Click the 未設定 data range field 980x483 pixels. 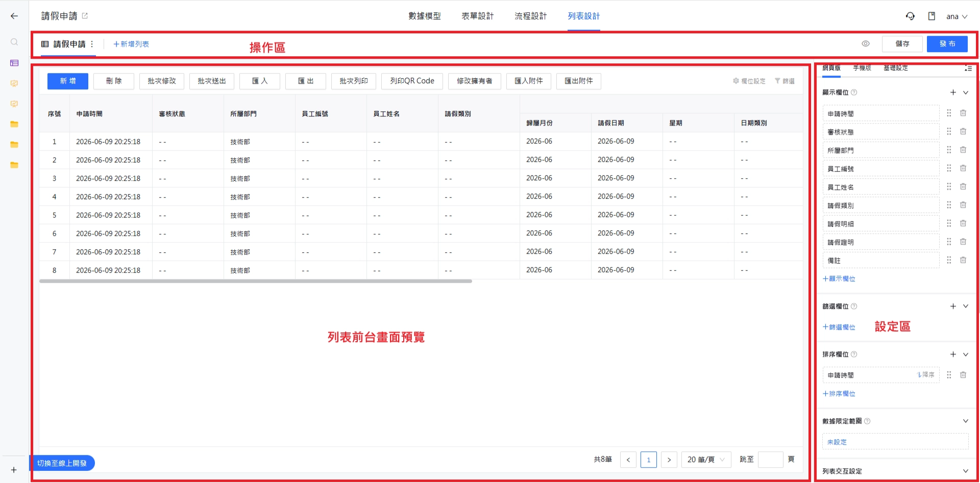point(895,442)
